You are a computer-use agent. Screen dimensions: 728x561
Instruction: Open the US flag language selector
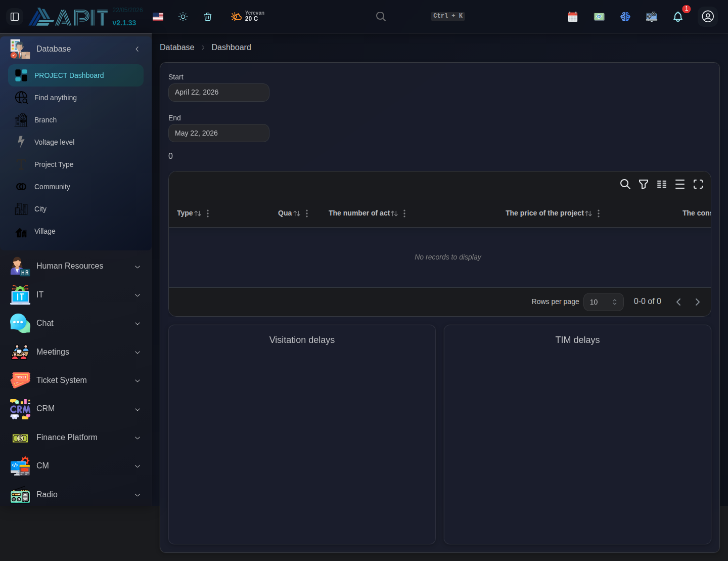click(x=158, y=17)
